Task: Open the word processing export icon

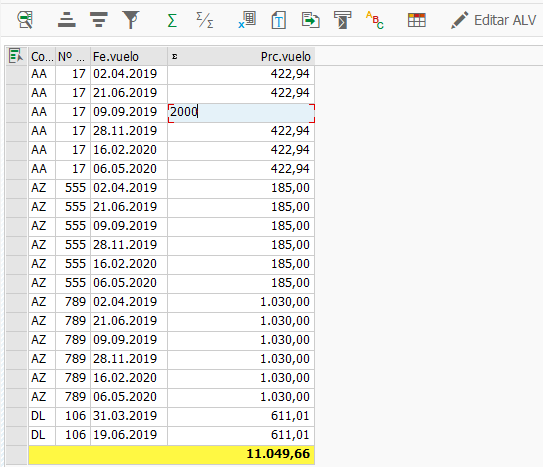Action: [x=278, y=20]
